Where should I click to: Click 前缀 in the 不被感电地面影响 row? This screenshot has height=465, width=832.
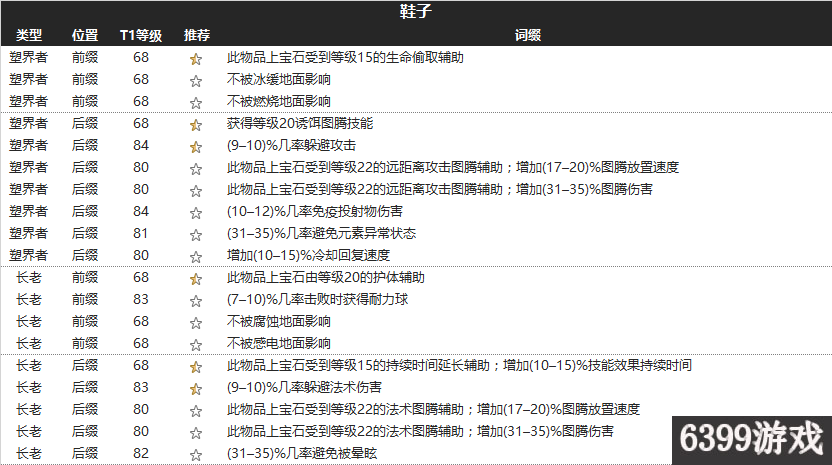click(x=85, y=343)
